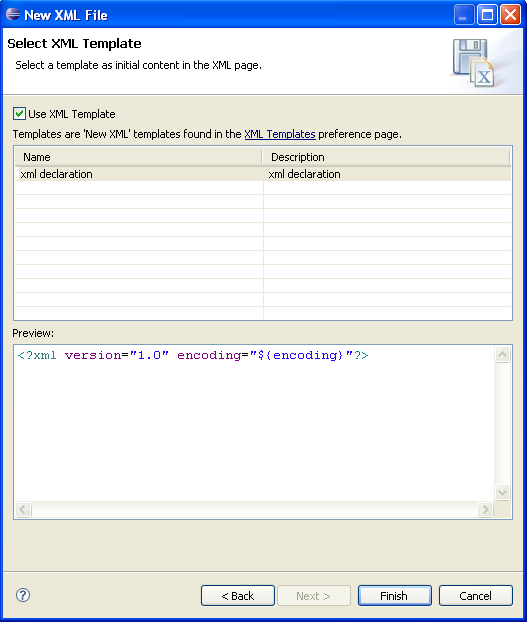The width and height of the screenshot is (527, 622).
Task: Select the xml declaration description cell
Action: tap(387, 174)
